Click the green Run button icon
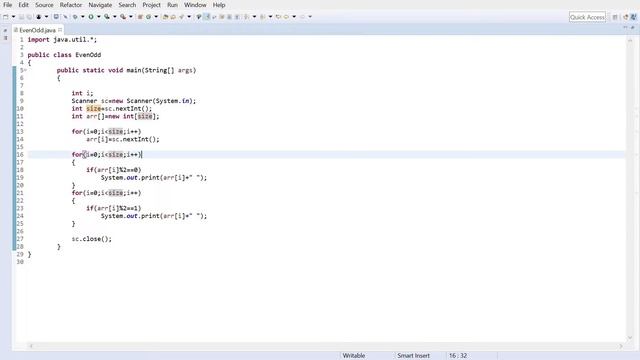The height and width of the screenshot is (360, 640). point(91,17)
